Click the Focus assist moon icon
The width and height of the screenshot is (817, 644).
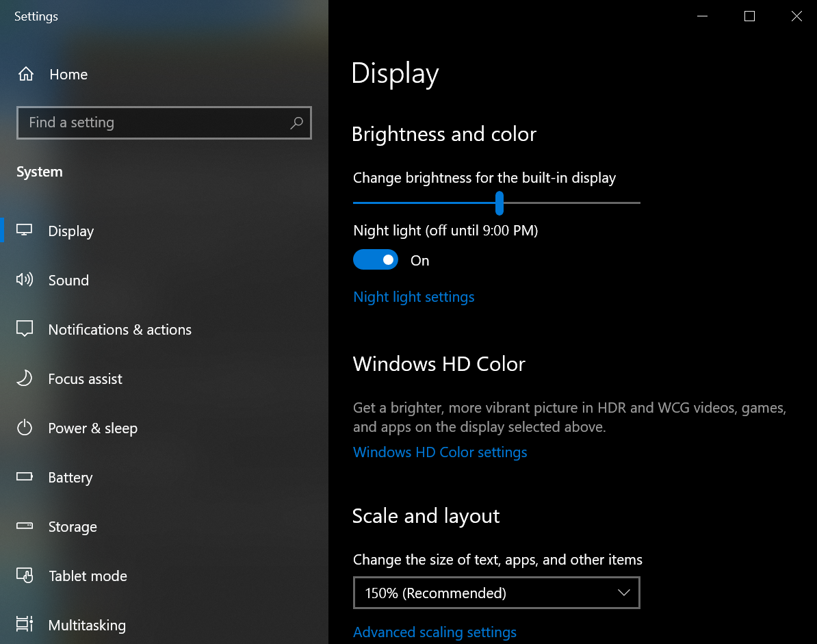tap(25, 378)
